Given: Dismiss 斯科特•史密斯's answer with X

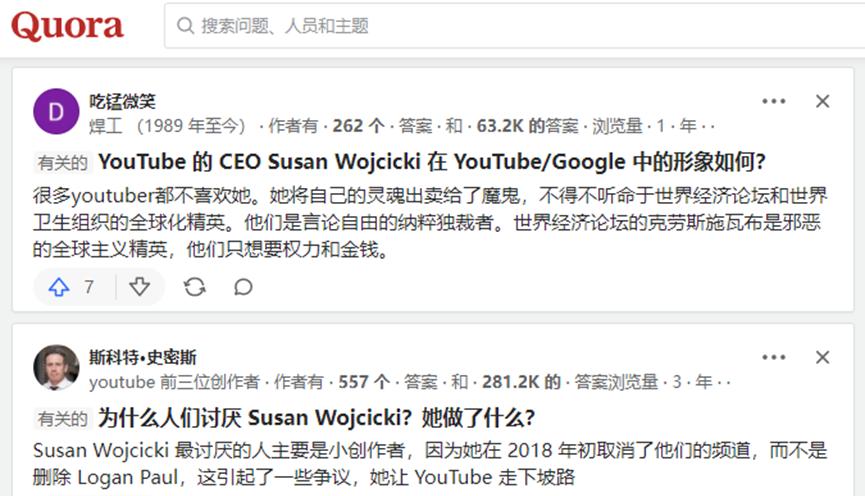Looking at the screenshot, I should click(822, 357).
